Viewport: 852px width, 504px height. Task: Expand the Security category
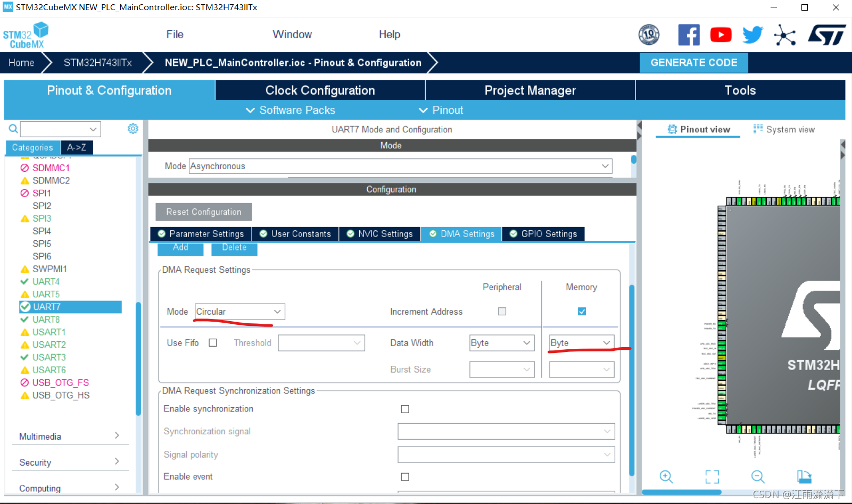click(70, 462)
